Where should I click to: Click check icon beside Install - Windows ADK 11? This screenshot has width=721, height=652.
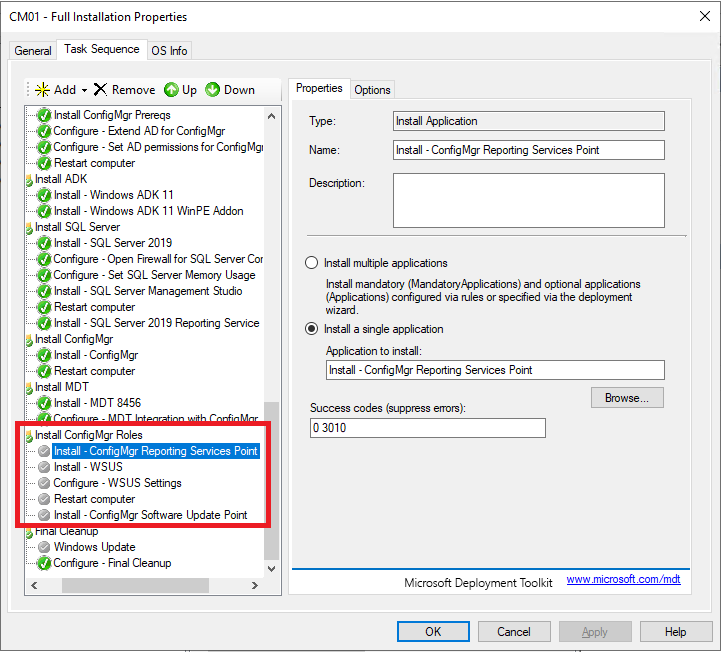click(44, 195)
